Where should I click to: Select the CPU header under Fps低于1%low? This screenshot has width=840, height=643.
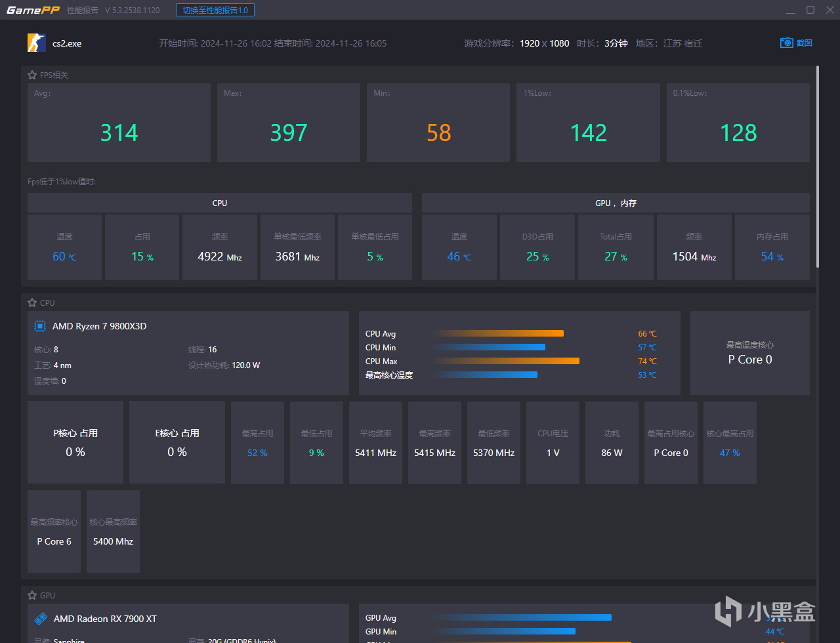coord(220,203)
